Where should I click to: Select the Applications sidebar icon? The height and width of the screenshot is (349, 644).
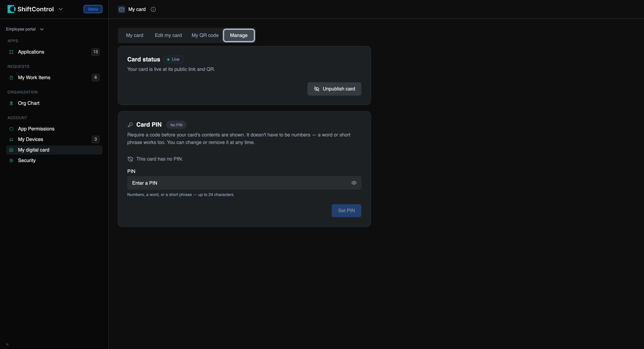click(x=11, y=52)
